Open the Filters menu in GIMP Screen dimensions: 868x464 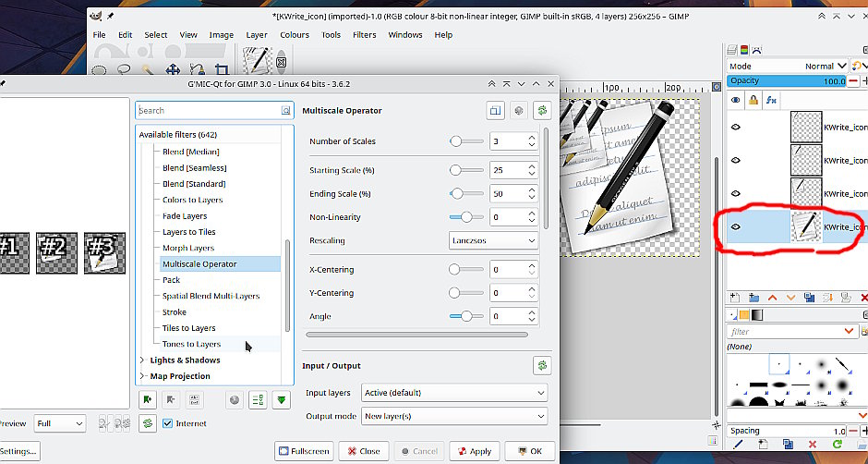[364, 35]
